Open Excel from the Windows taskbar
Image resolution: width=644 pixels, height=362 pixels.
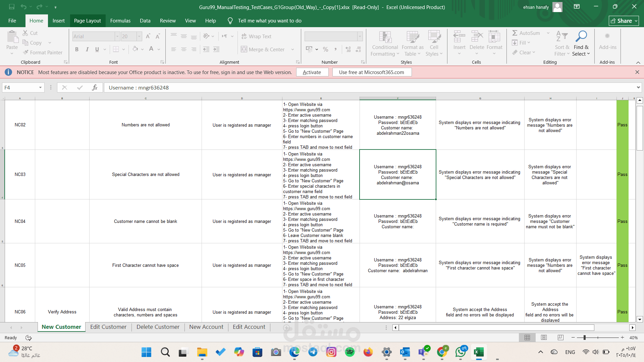coord(479,352)
